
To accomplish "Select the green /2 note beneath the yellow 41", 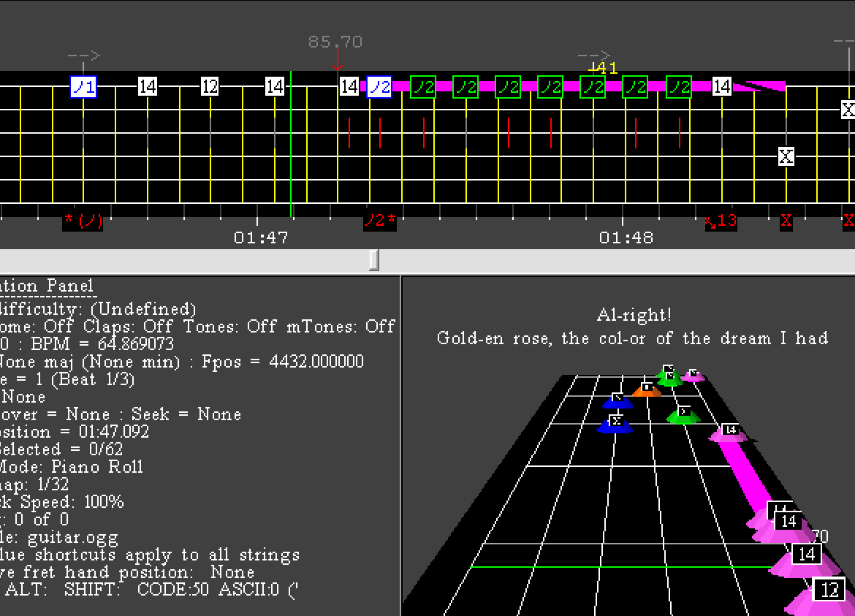I will click(x=593, y=87).
